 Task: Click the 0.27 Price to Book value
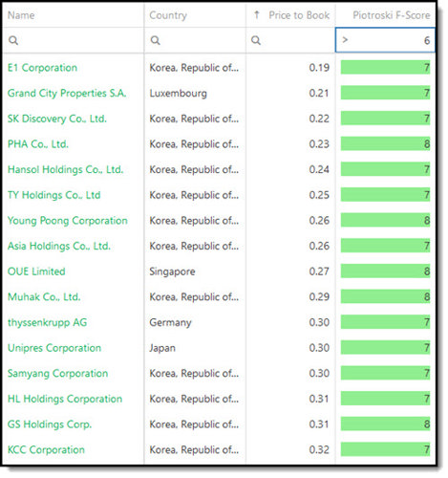point(319,272)
